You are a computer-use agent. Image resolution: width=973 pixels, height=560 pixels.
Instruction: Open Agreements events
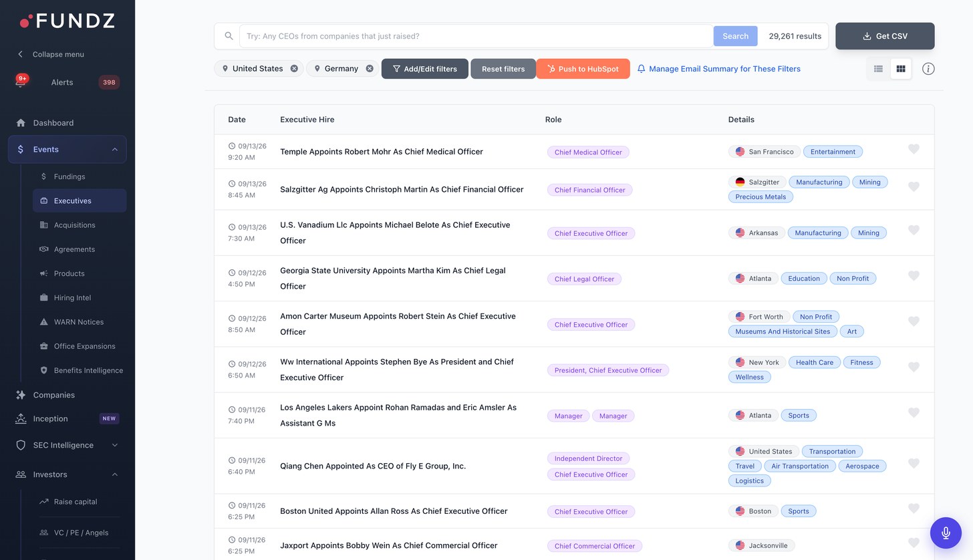[x=74, y=249]
